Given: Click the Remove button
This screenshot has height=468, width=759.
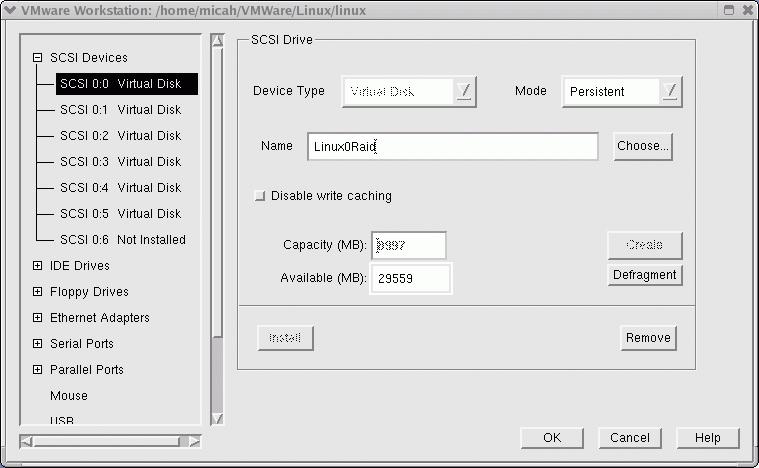Looking at the screenshot, I should pyautogui.click(x=648, y=338).
